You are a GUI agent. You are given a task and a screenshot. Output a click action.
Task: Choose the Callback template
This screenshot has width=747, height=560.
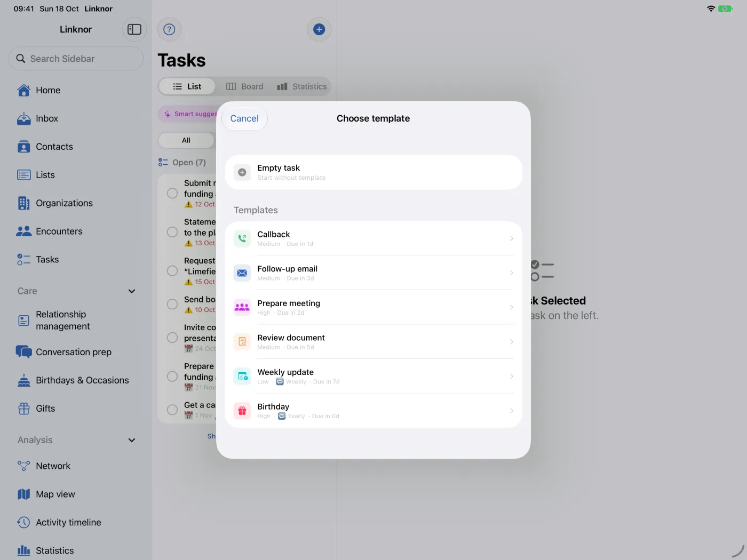point(373,238)
